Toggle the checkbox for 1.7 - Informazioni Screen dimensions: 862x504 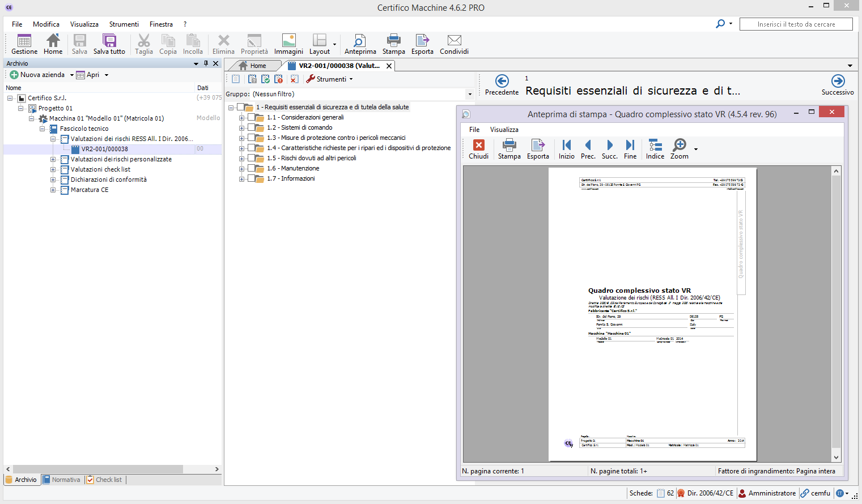[251, 178]
